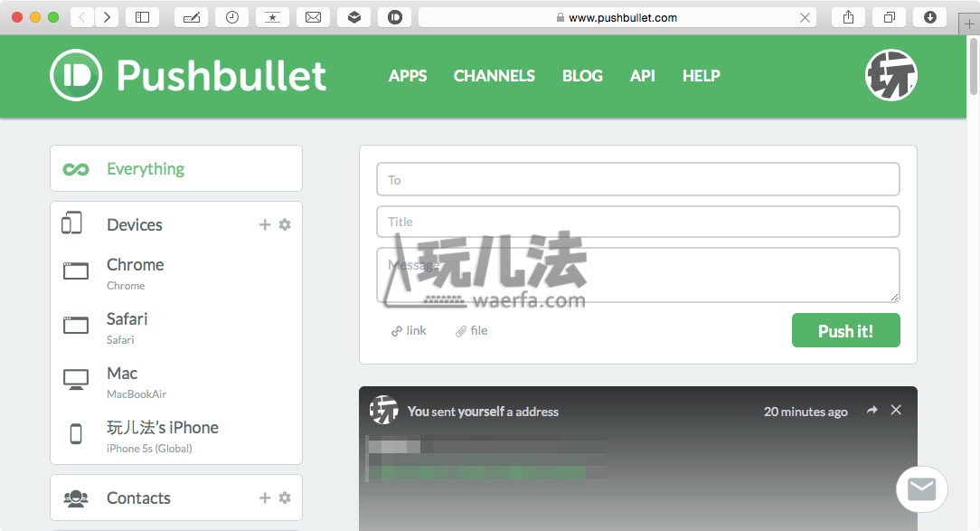
Task: Open the APPS navigation link
Action: 408,76
